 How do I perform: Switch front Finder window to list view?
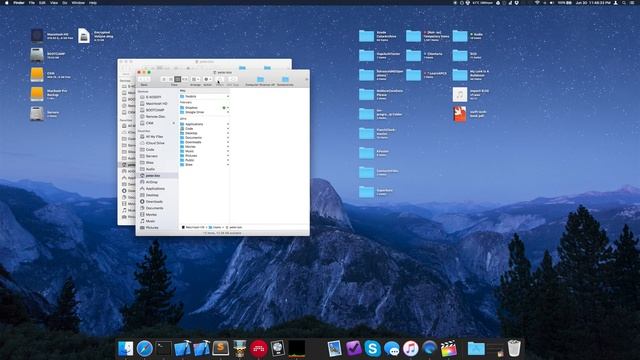click(171, 79)
